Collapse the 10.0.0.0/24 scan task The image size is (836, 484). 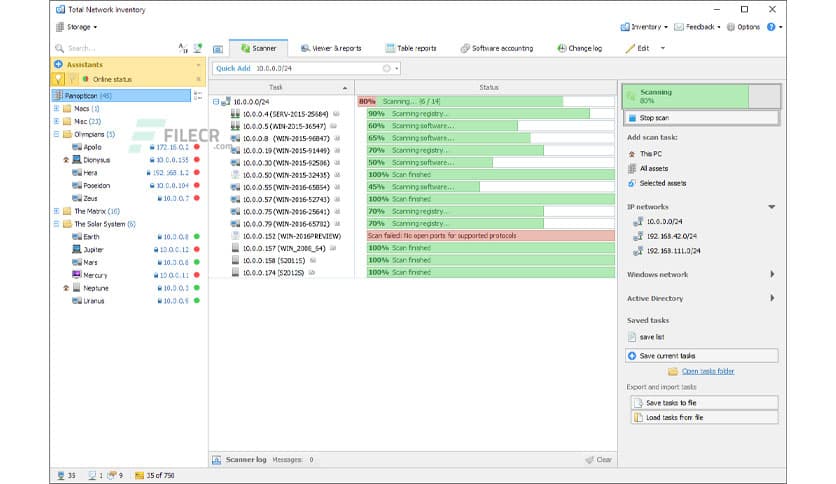click(x=216, y=101)
